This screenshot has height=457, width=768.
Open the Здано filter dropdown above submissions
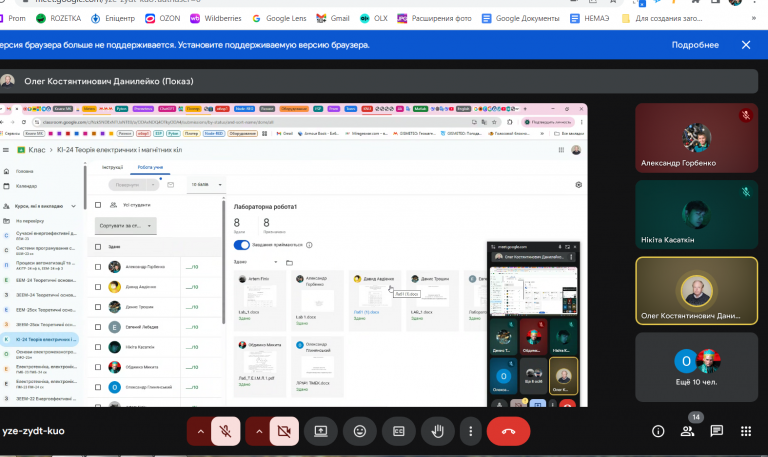pyautogui.click(x=256, y=262)
